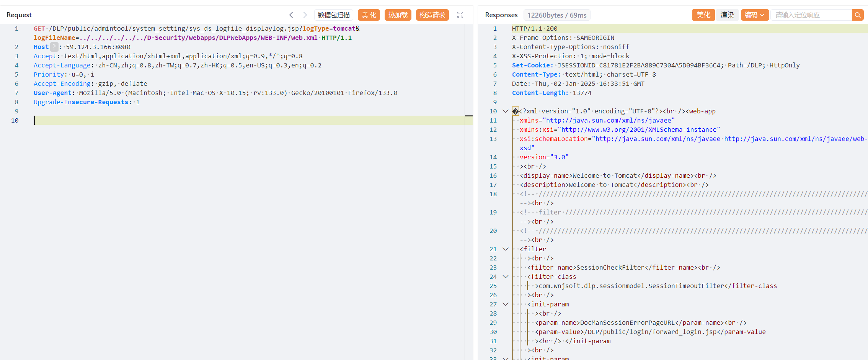
Task: Click request line number 7
Action: (16, 93)
